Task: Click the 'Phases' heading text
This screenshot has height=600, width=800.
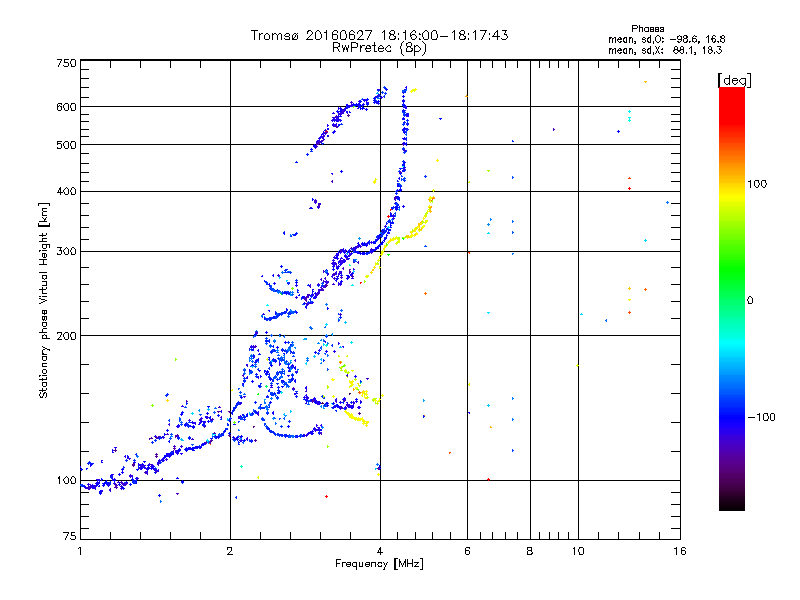Action: [x=647, y=29]
